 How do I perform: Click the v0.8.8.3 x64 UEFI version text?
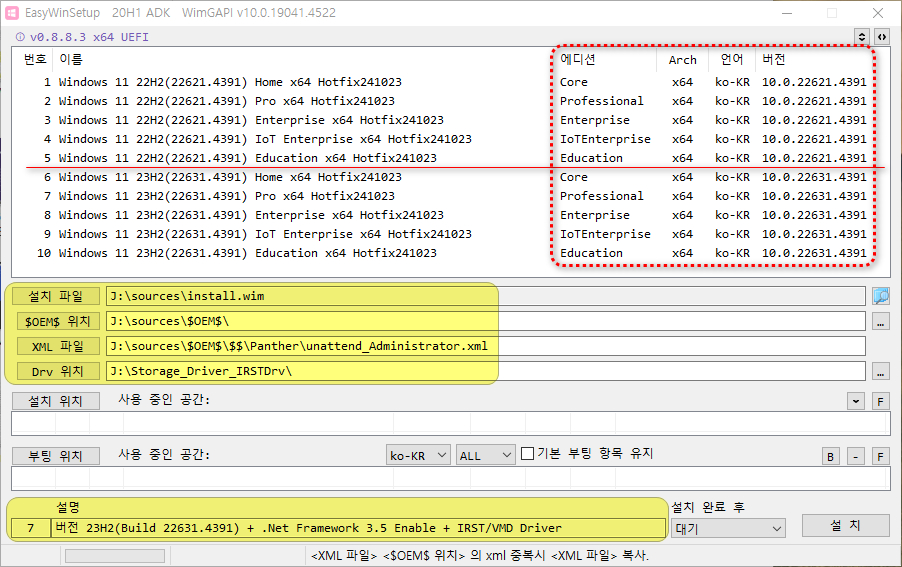89,37
